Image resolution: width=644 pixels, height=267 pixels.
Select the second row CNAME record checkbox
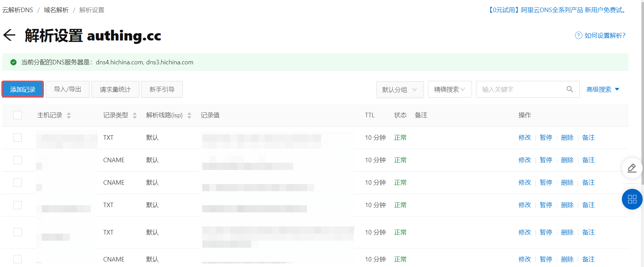click(x=18, y=160)
